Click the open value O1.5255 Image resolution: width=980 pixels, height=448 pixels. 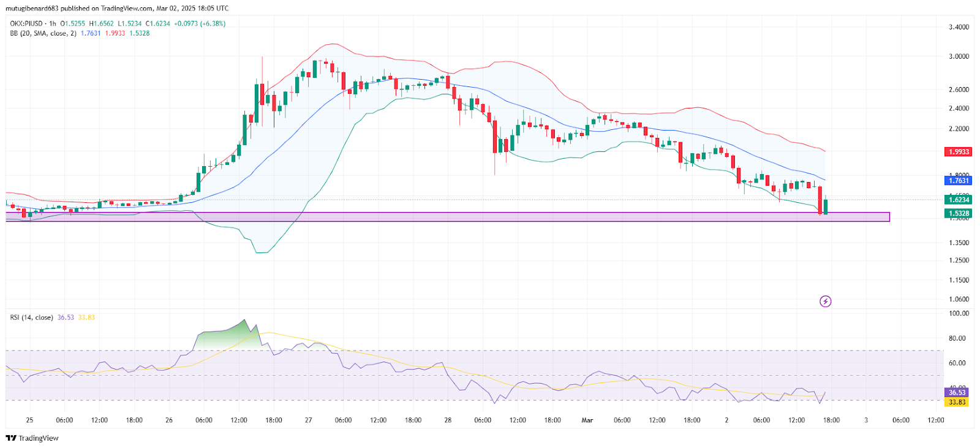click(x=72, y=24)
